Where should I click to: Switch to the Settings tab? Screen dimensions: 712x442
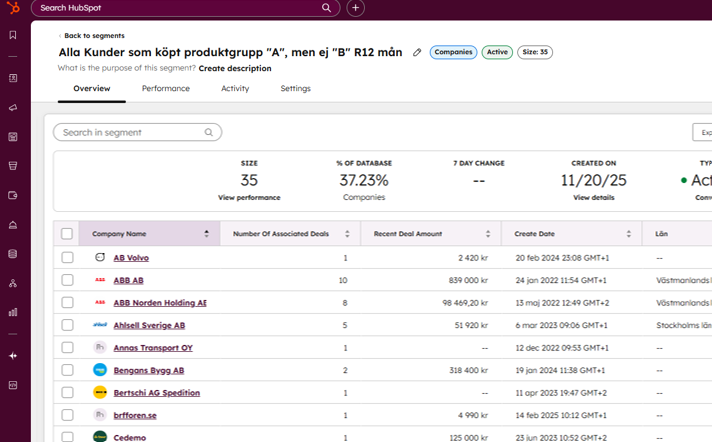click(x=296, y=88)
